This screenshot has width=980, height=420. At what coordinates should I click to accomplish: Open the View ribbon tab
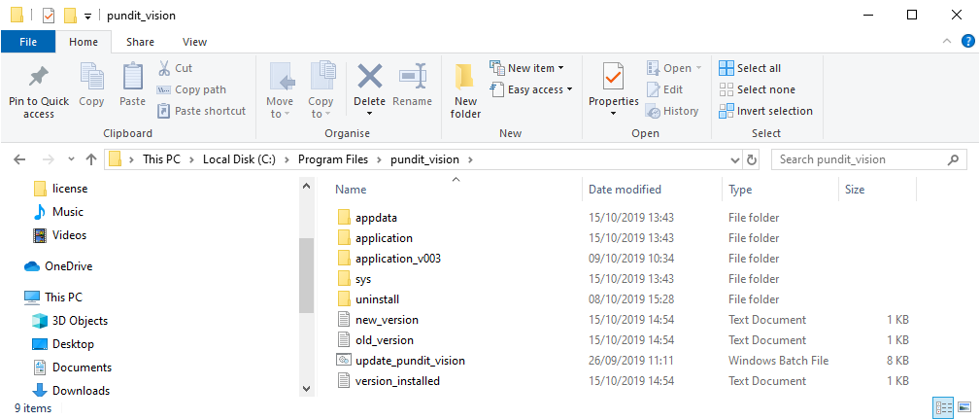point(194,42)
